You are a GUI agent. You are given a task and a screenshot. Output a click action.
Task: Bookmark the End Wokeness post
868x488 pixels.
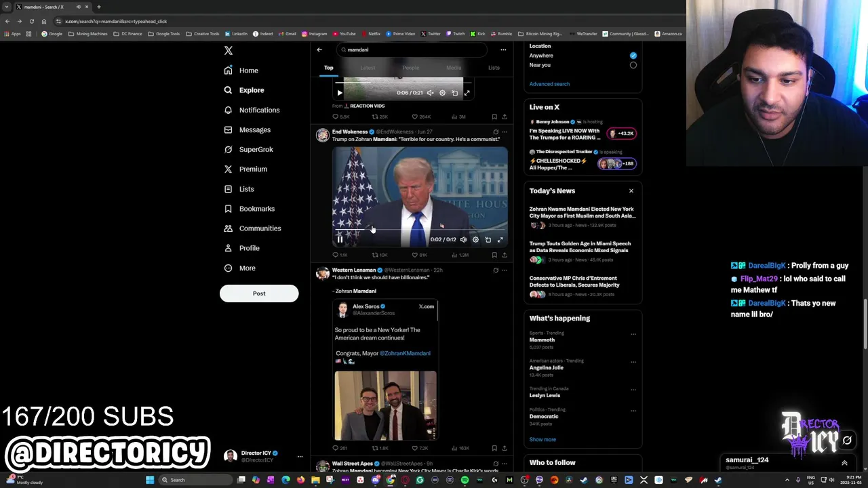pyautogui.click(x=494, y=255)
